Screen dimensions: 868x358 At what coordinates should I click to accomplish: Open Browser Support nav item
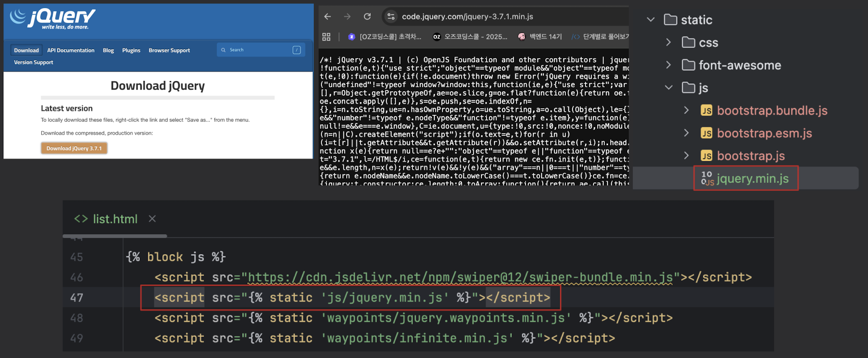(169, 50)
